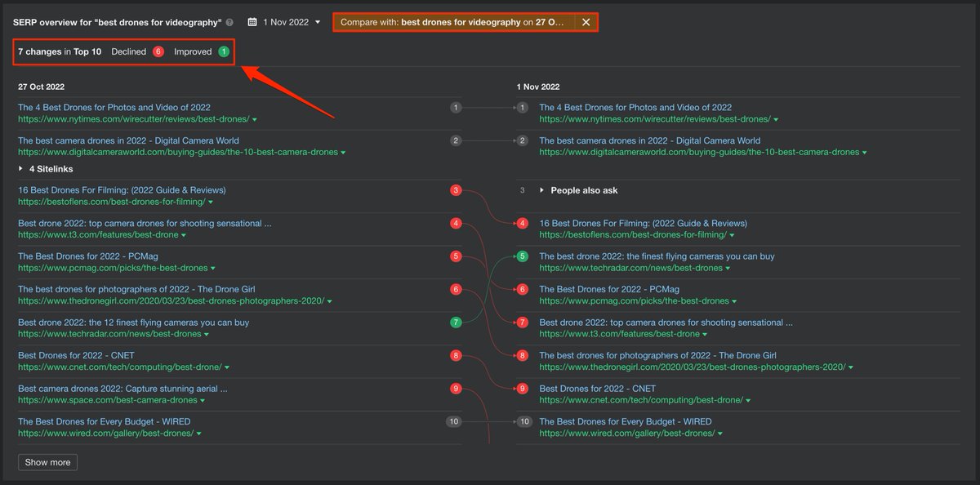The height and width of the screenshot is (485, 980).
Task: Open right NYTimes 4 Best Drones title link
Action: pos(635,107)
